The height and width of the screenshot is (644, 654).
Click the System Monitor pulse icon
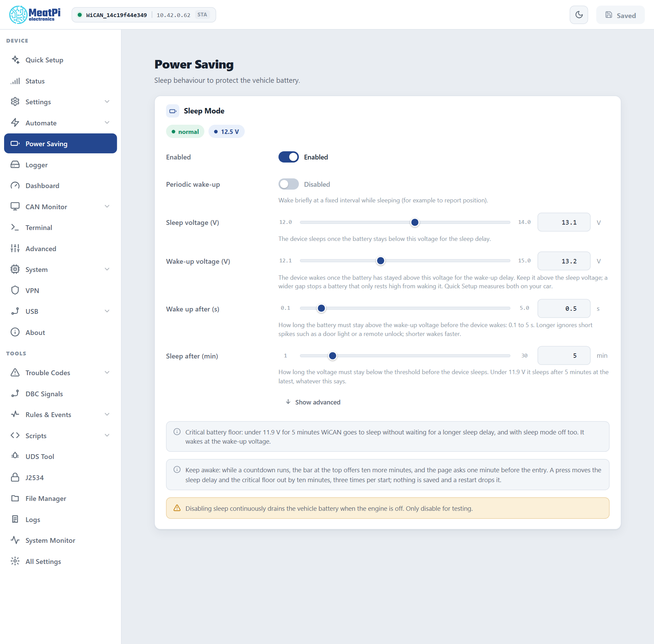click(15, 540)
